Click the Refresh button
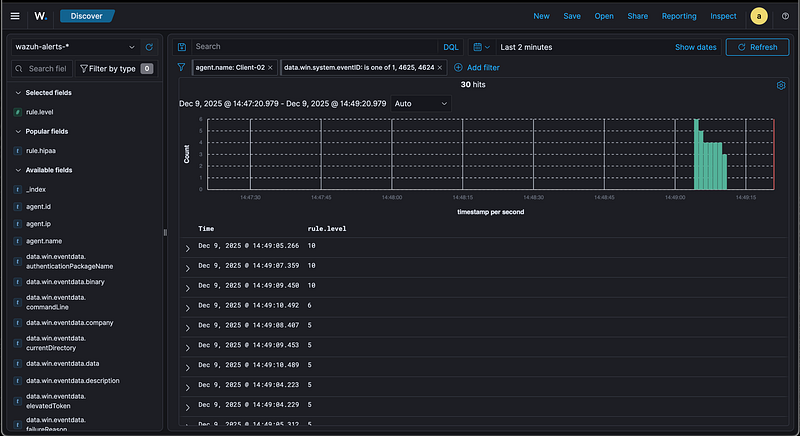The width and height of the screenshot is (800, 436). [x=757, y=47]
